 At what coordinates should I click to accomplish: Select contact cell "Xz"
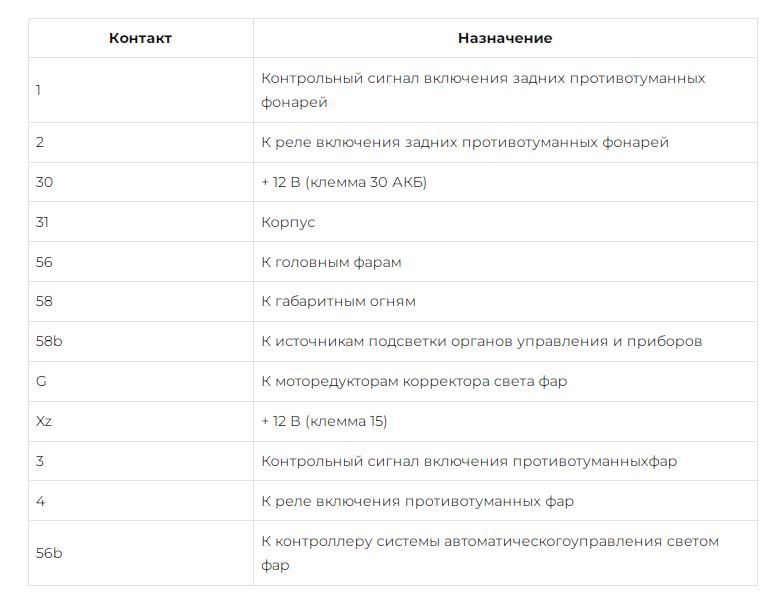43,421
